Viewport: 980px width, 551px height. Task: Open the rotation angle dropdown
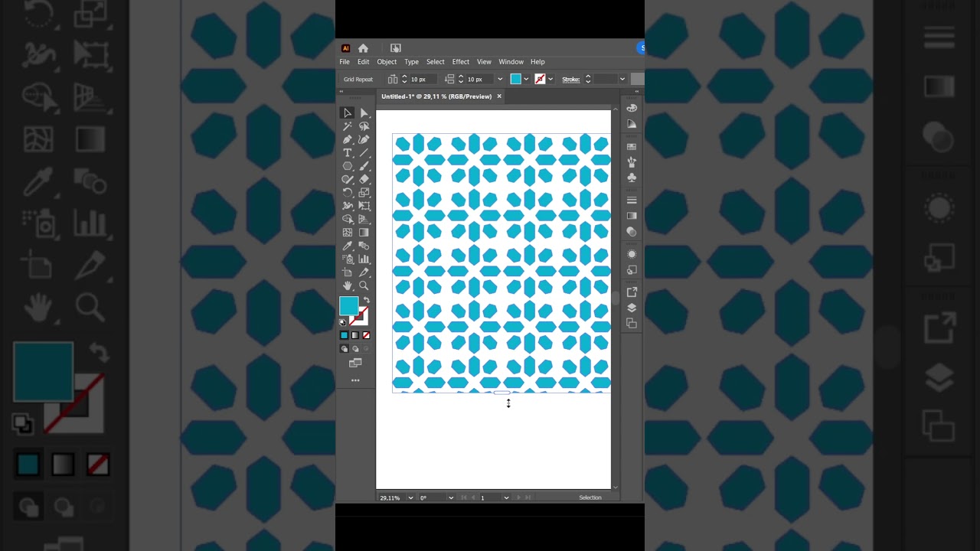pos(451,497)
